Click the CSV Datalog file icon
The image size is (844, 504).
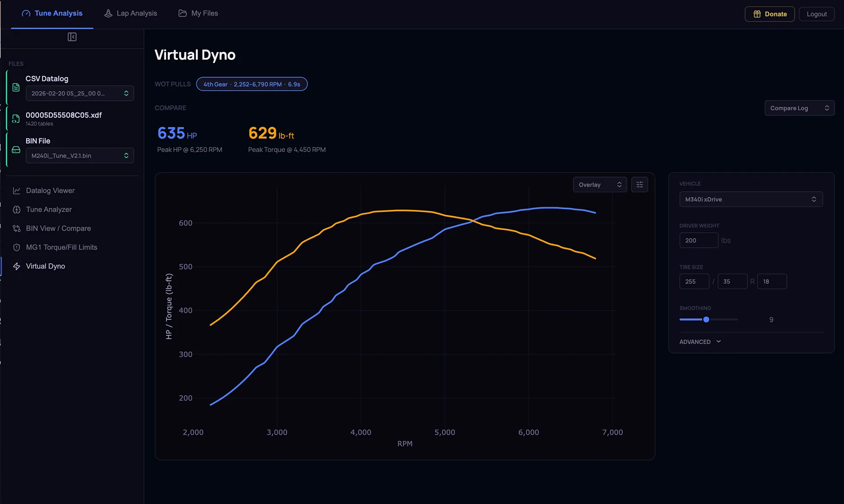click(x=16, y=87)
